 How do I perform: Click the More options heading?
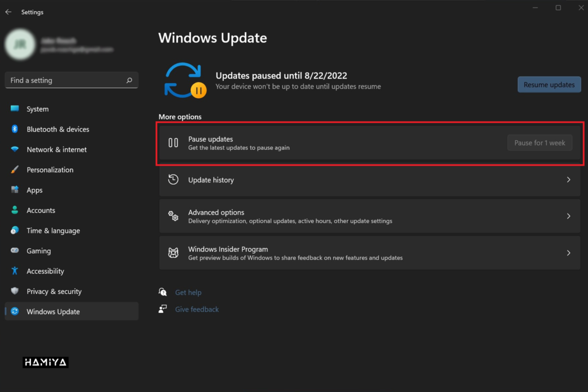coord(180,117)
